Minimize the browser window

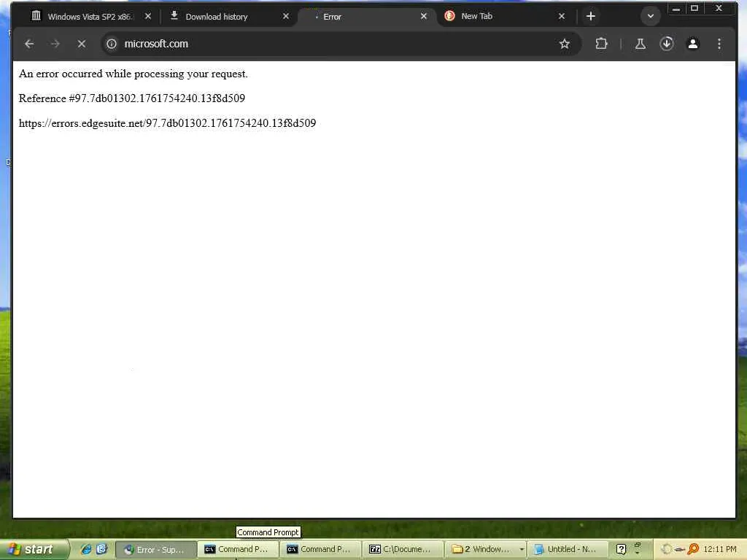[x=676, y=9]
